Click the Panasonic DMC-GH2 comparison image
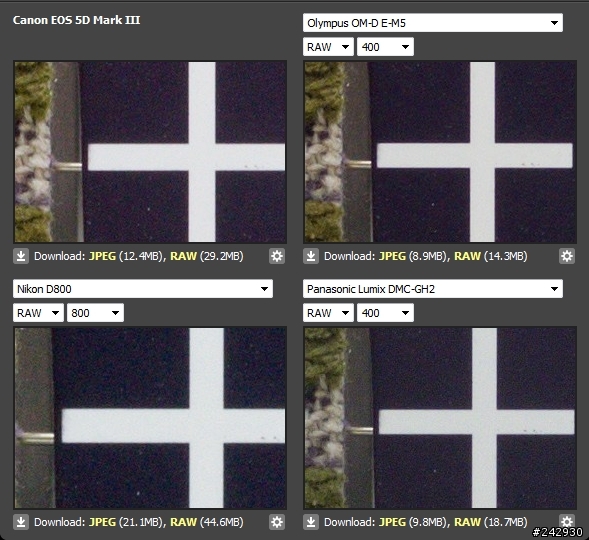The image size is (589, 540). 440,418
